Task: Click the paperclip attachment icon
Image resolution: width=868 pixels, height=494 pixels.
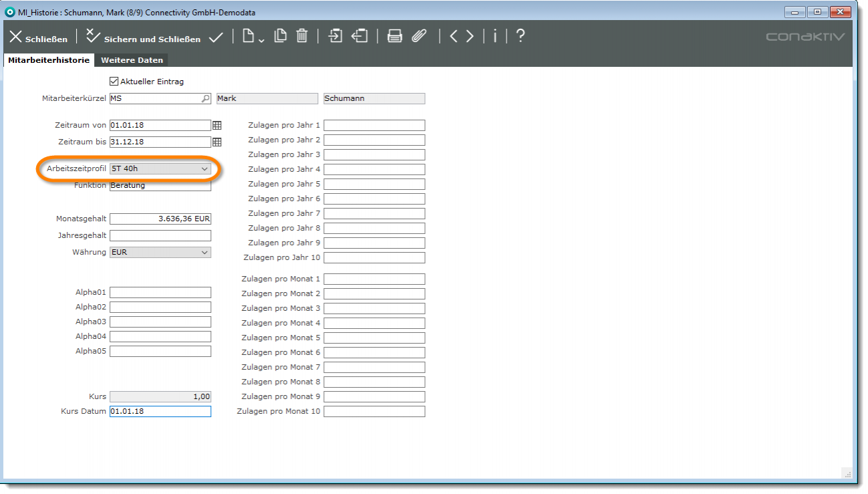Action: pyautogui.click(x=419, y=36)
